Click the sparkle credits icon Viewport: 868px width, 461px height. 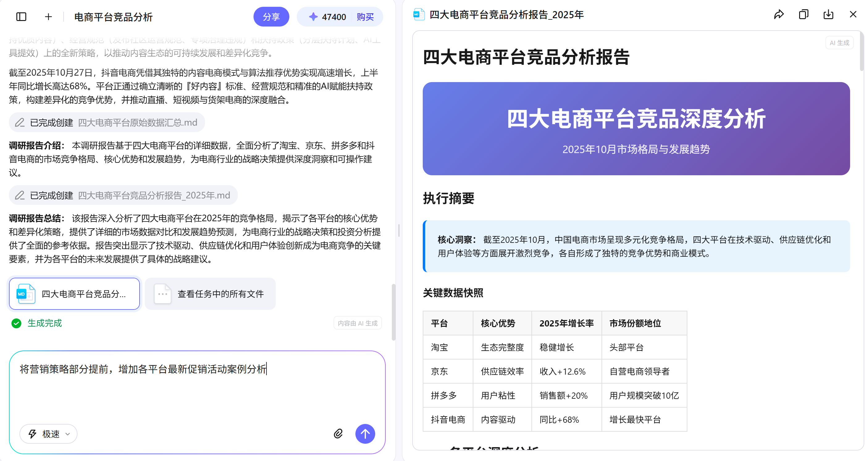[x=313, y=17]
